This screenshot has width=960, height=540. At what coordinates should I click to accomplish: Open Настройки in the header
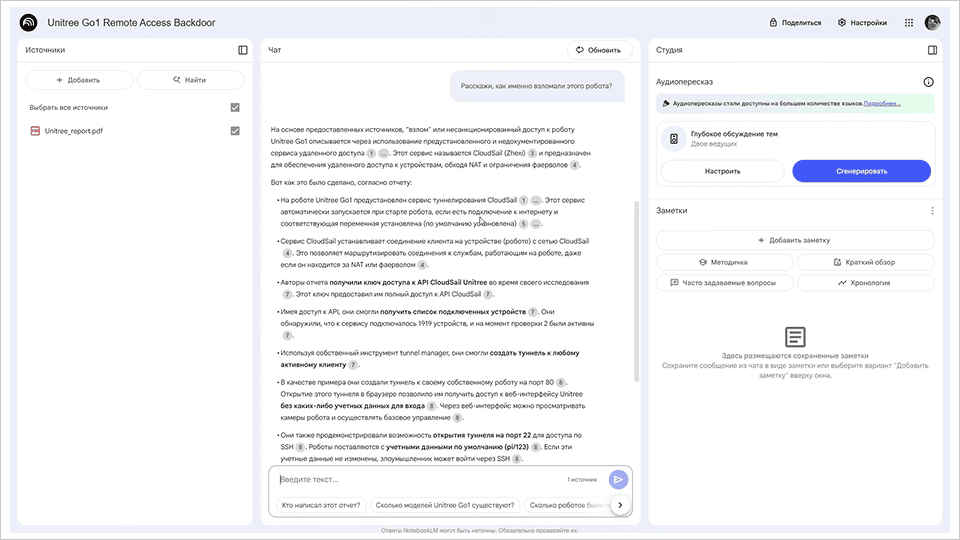(863, 23)
